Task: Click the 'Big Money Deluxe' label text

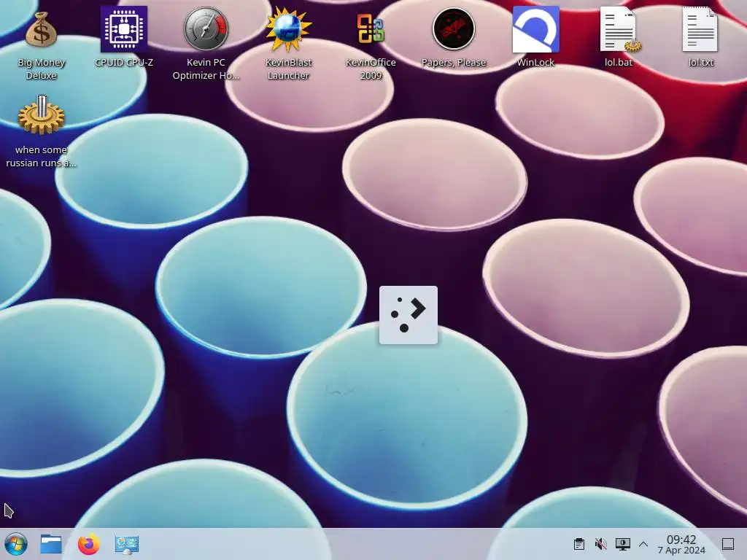Action: 41,69
